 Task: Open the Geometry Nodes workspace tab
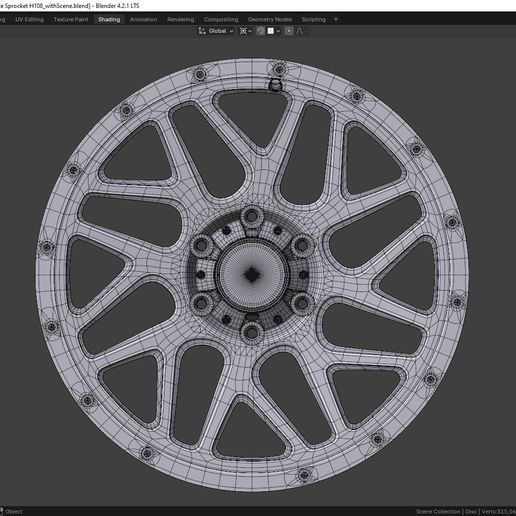(x=270, y=19)
